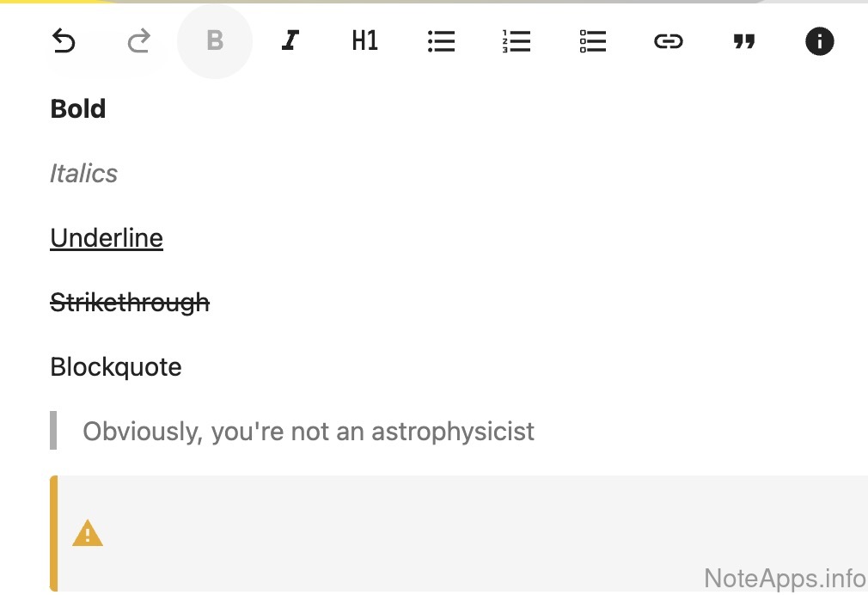868x595 pixels.
Task: Click the NoteApps.info watermark
Action: pos(784,577)
